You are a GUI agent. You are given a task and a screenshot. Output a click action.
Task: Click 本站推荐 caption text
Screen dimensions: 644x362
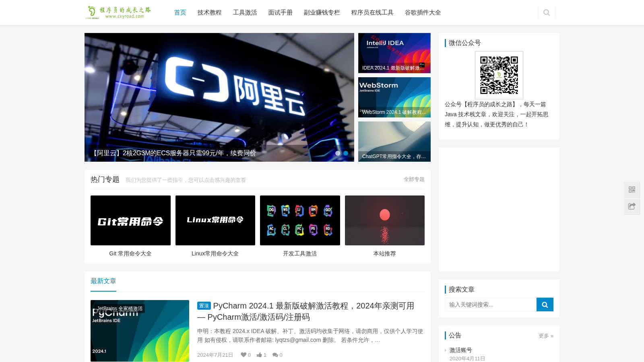(x=385, y=253)
